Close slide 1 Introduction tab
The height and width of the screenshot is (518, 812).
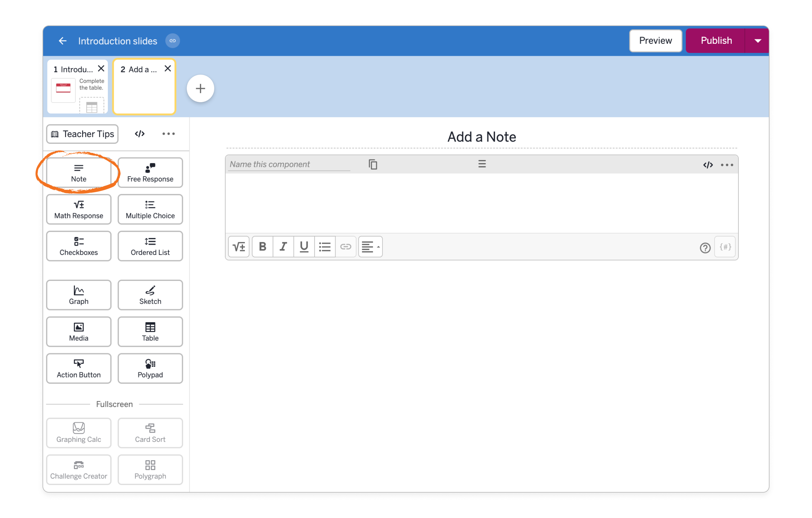coord(101,69)
